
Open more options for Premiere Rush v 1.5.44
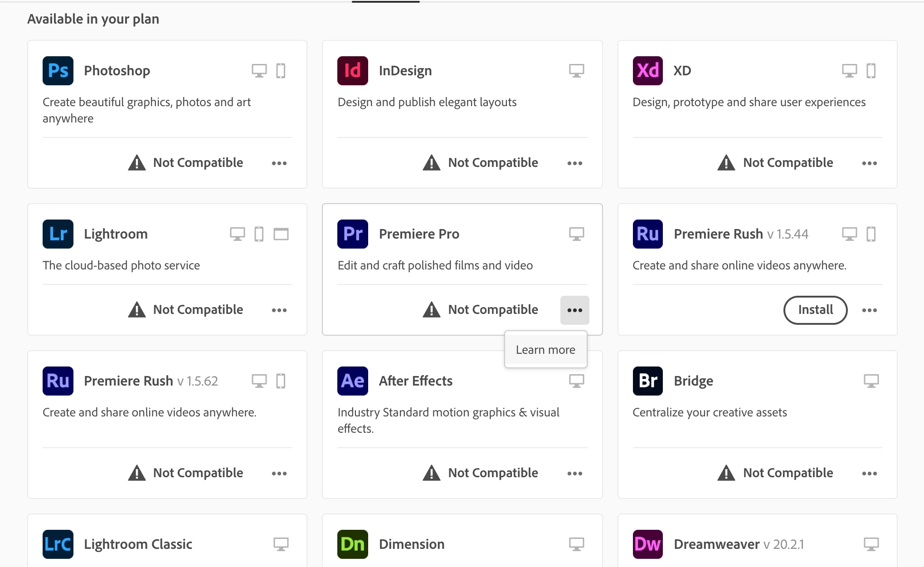(869, 310)
